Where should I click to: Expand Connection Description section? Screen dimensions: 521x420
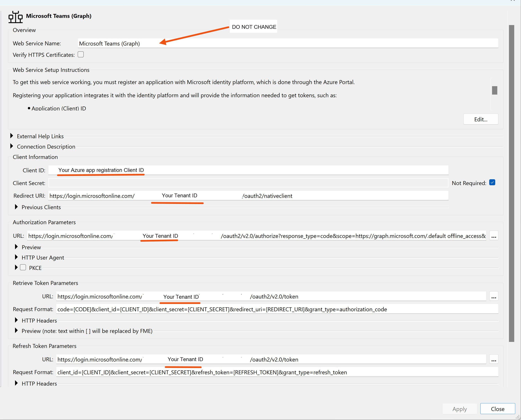tap(12, 146)
